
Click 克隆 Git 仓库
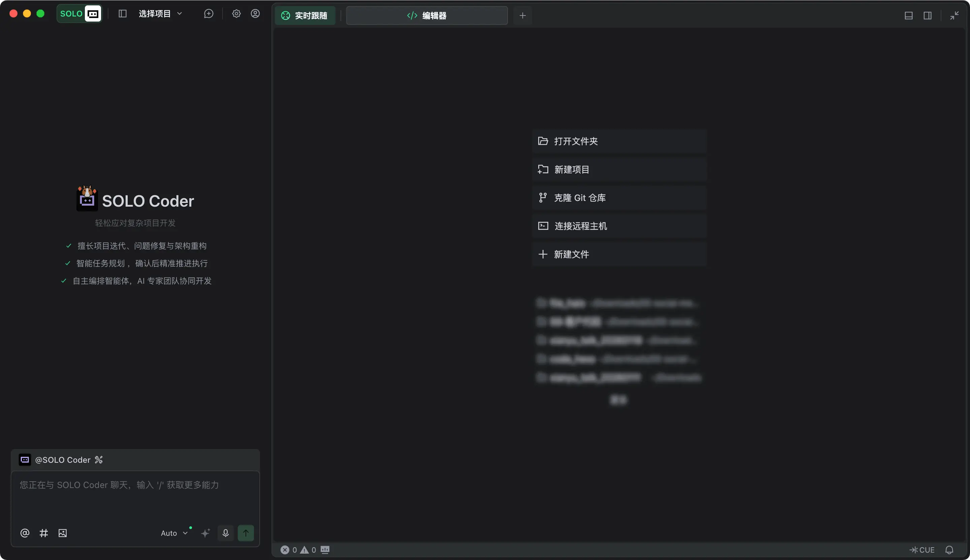pyautogui.click(x=619, y=198)
